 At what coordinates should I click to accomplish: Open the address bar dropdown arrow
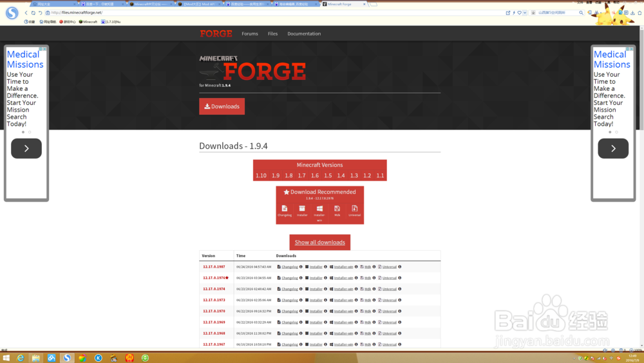click(x=525, y=13)
